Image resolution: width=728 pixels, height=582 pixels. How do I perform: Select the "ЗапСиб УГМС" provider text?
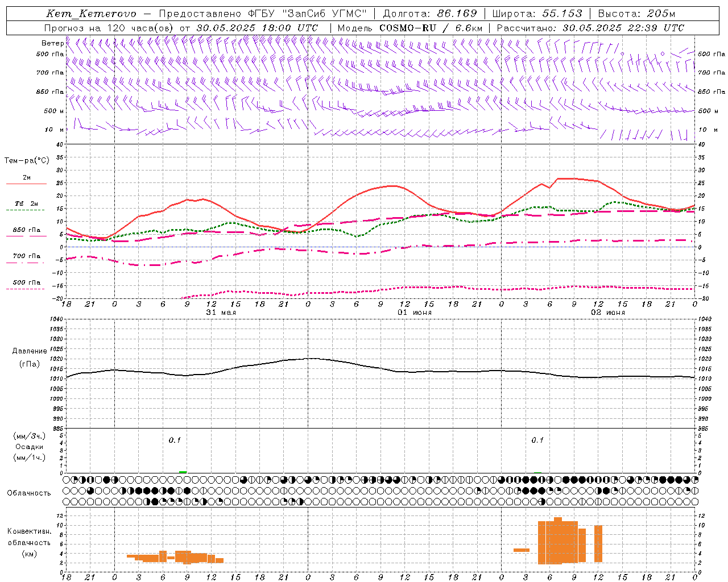(324, 14)
